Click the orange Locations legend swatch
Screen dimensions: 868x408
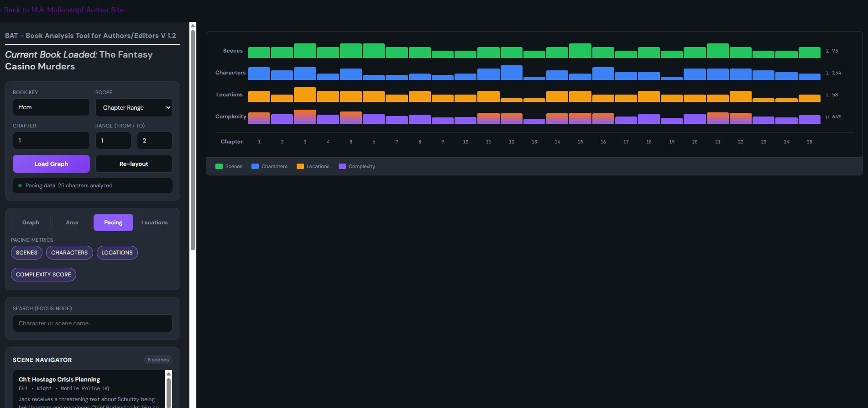pyautogui.click(x=300, y=166)
